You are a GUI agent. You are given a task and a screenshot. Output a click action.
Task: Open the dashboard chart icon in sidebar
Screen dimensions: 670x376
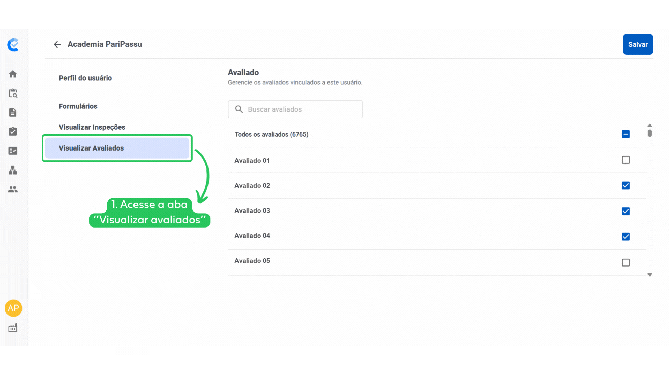point(13,151)
